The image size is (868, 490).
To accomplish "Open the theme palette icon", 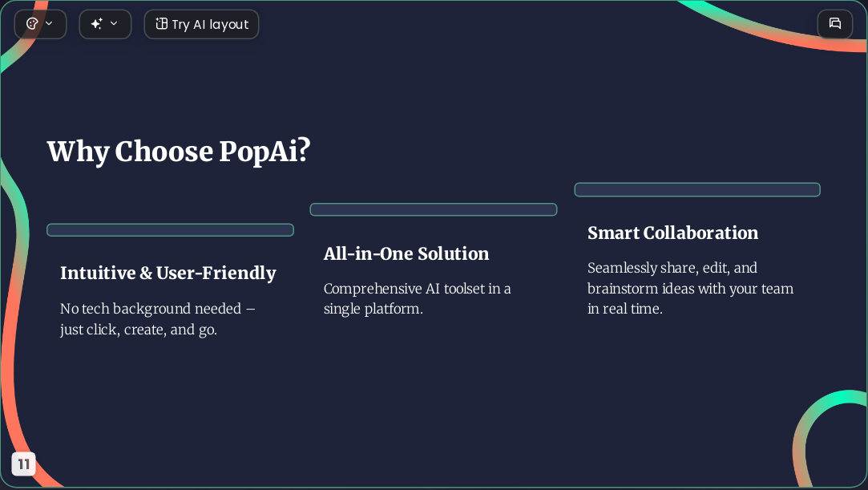I will [x=32, y=24].
